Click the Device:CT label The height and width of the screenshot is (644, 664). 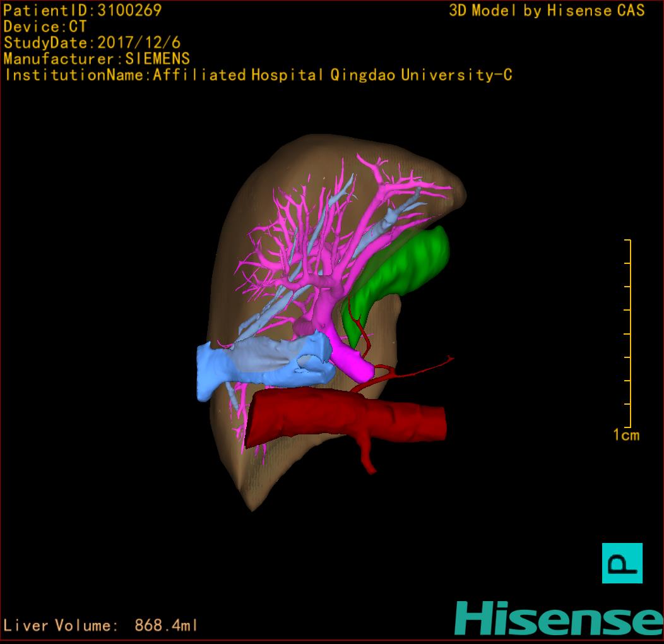(44, 27)
